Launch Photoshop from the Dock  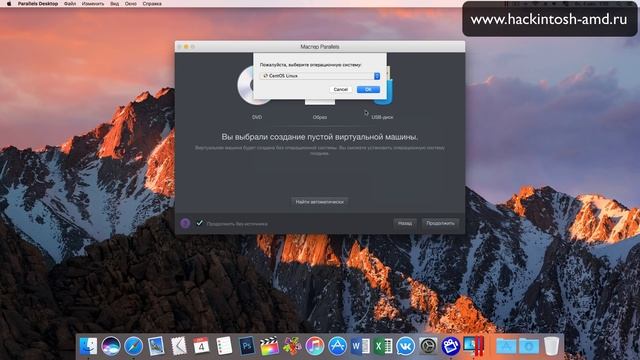(247, 346)
